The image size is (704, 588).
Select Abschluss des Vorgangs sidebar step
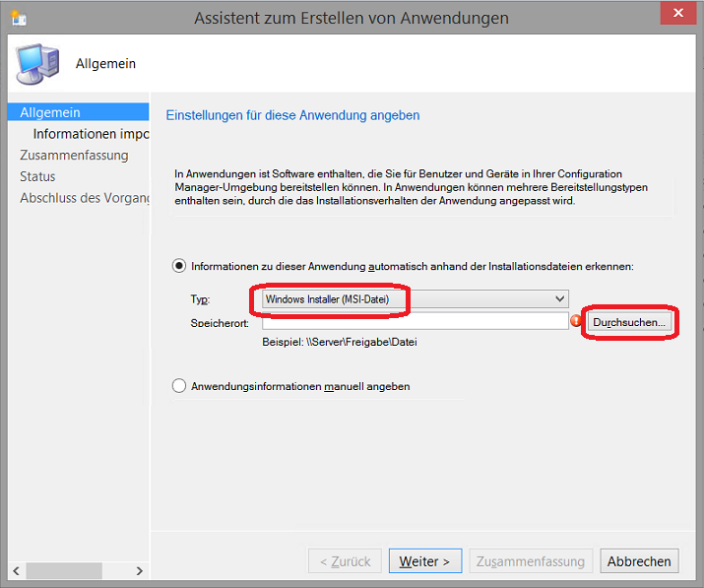pos(85,198)
